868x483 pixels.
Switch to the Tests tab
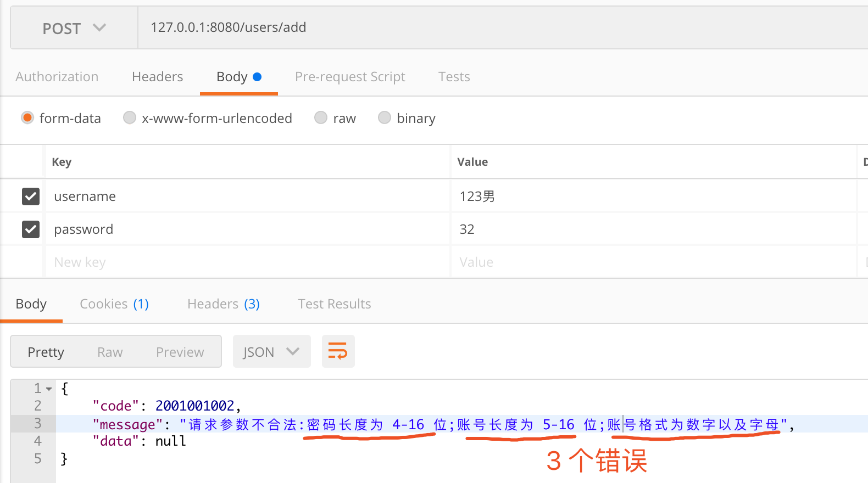(x=454, y=77)
